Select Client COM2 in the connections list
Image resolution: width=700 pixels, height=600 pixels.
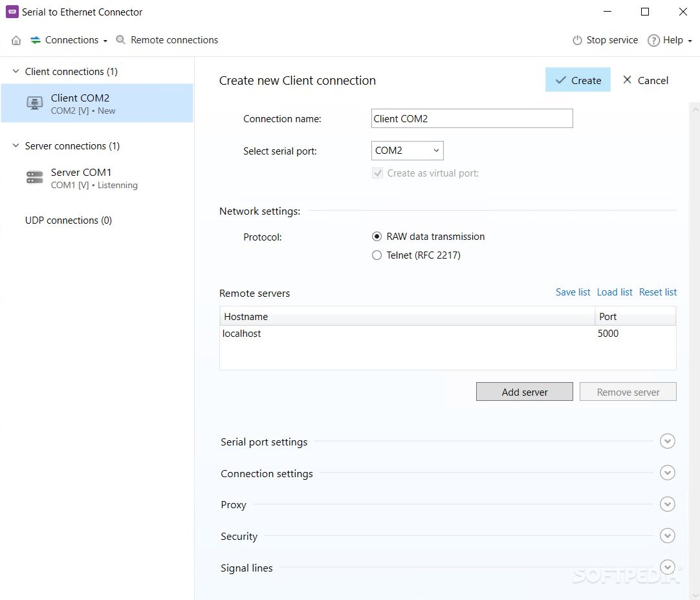coord(97,103)
